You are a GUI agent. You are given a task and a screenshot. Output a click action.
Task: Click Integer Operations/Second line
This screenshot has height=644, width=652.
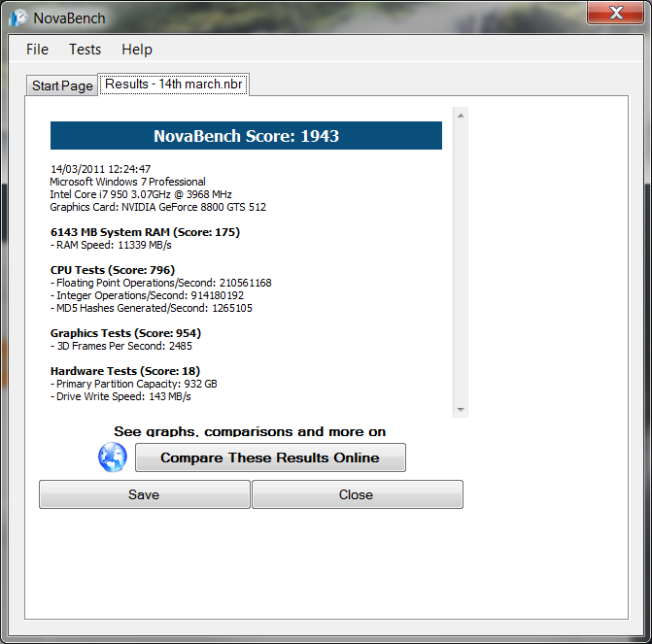(x=147, y=295)
